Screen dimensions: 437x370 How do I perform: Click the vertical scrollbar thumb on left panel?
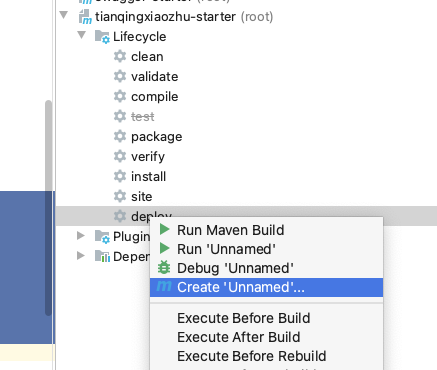point(48,208)
